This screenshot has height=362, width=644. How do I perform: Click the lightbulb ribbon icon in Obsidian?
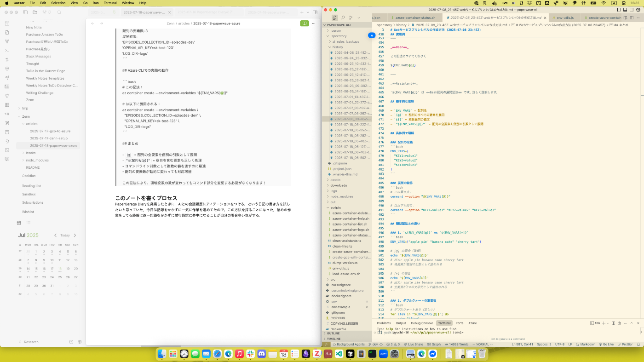[7, 96]
